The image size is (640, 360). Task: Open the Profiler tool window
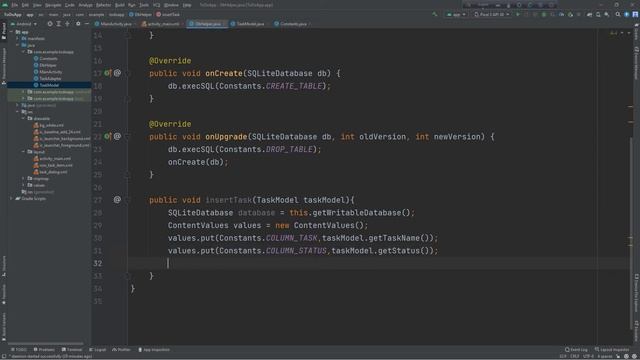[x=122, y=350]
